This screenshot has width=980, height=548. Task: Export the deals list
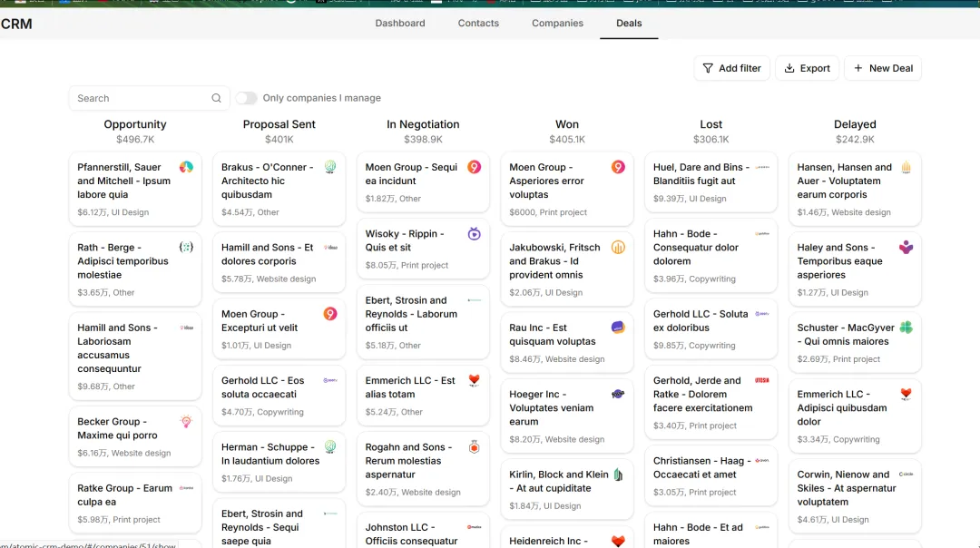coord(807,68)
